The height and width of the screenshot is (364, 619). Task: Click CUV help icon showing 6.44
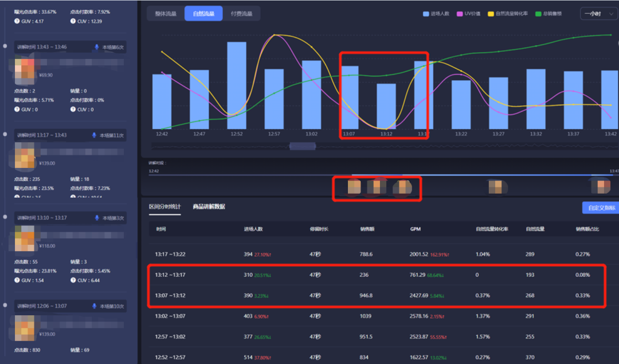73,281
